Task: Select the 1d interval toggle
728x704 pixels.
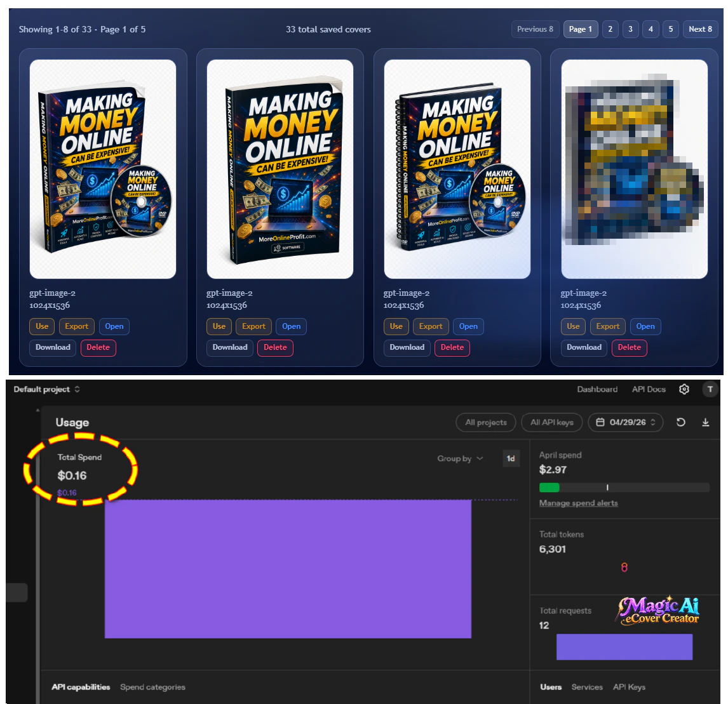Action: pyautogui.click(x=511, y=458)
